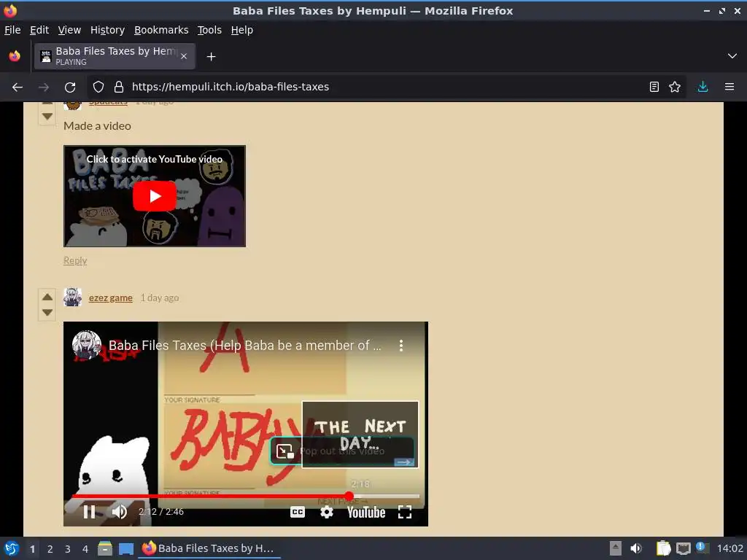Toggle reader view in address bar

(x=654, y=87)
